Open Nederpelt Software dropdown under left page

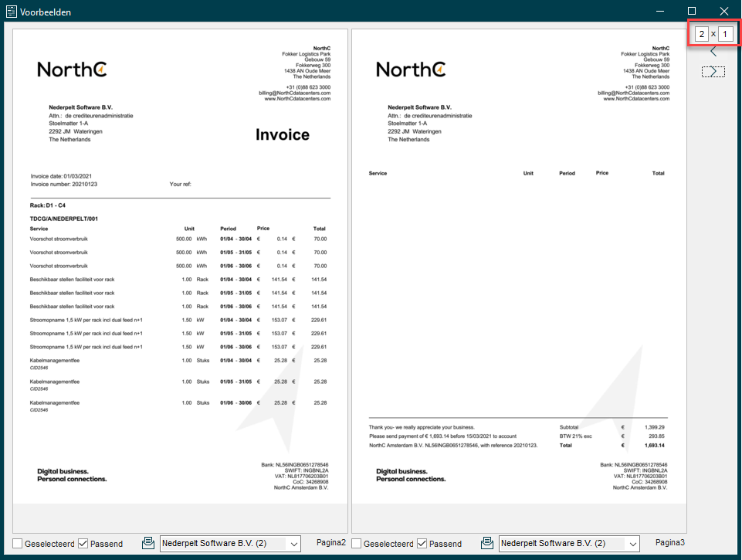(230, 544)
